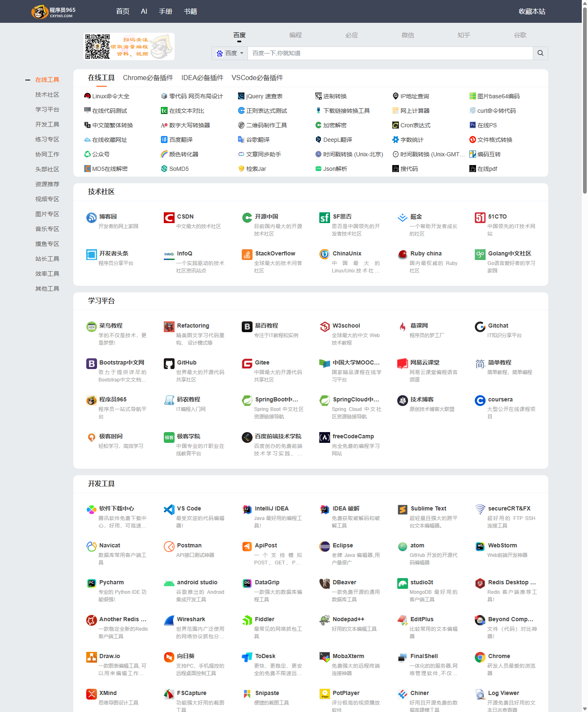
Task: Click the page vertical scrollbar
Action: pos(584,100)
